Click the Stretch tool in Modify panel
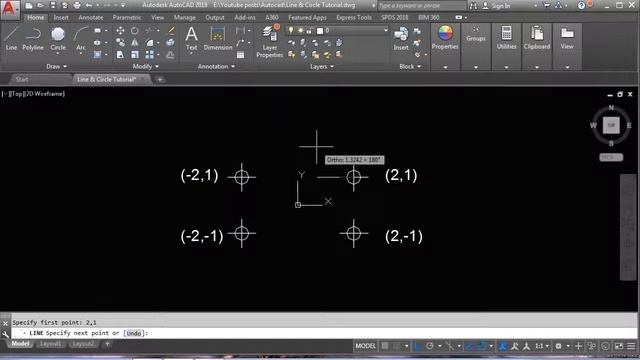640x360 pixels. pos(120,54)
